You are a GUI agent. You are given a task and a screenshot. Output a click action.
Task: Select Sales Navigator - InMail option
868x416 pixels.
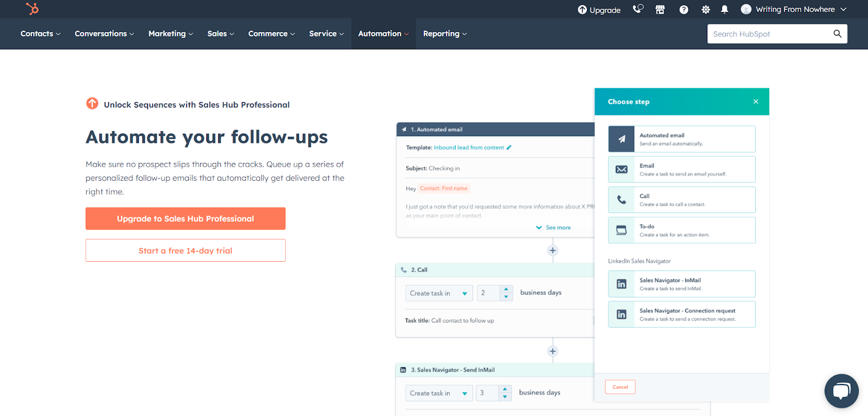[682, 284]
